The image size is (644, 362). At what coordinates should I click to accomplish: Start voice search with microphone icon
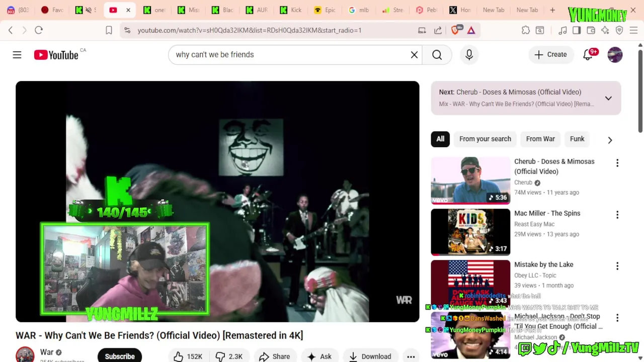coord(469,54)
